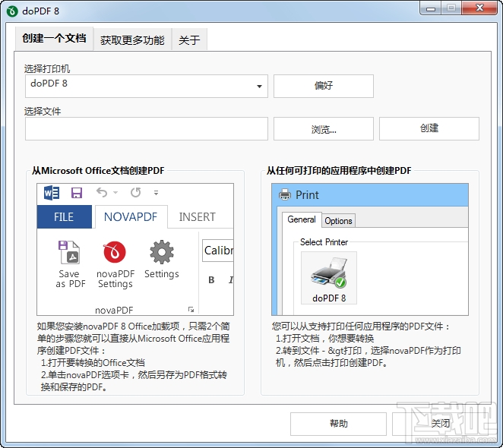The height and width of the screenshot is (448, 503).
Task: Select the doPDF 8 printer thumbnail
Action: pos(329,278)
